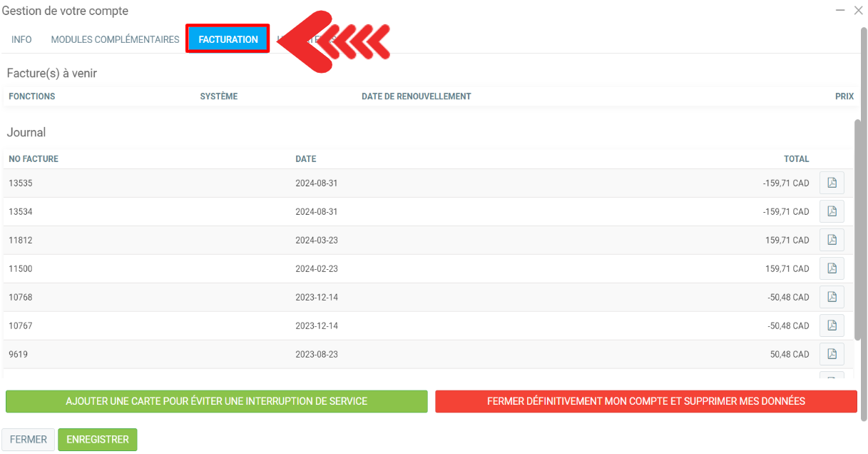Download PDF for invoice 9619
The width and height of the screenshot is (868, 454).
(832, 354)
